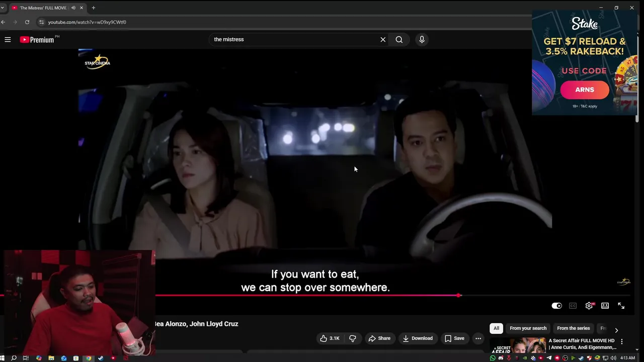Open NVIDIA tray icon
The width and height of the screenshot is (644, 362).
coord(525,358)
